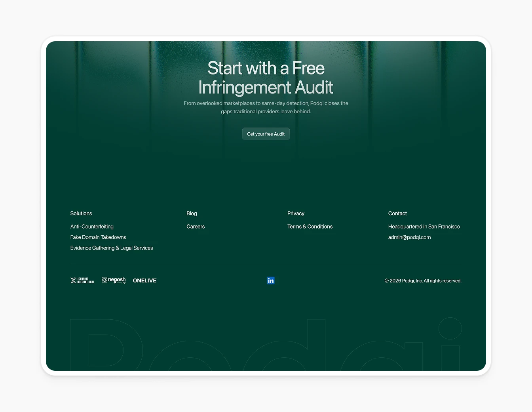Select the Negosh partner logo
Screen dimensions: 532x412
pyautogui.click(x=114, y=280)
